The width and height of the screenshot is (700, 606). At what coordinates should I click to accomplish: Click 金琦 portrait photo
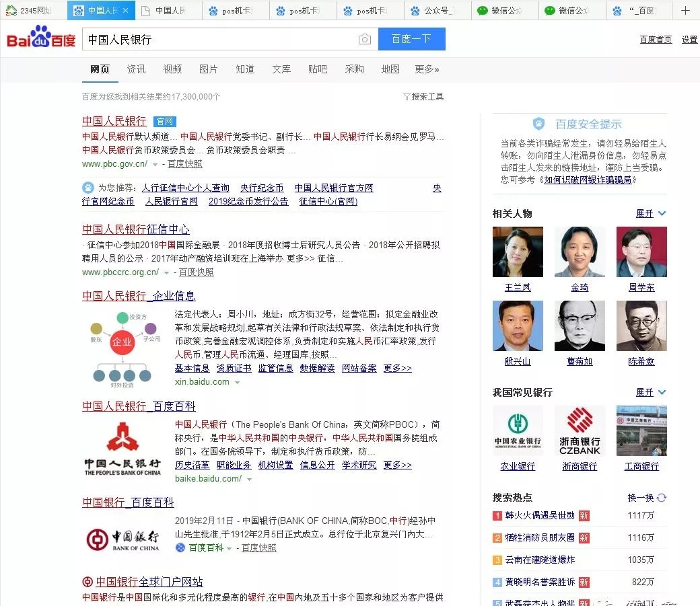(580, 252)
